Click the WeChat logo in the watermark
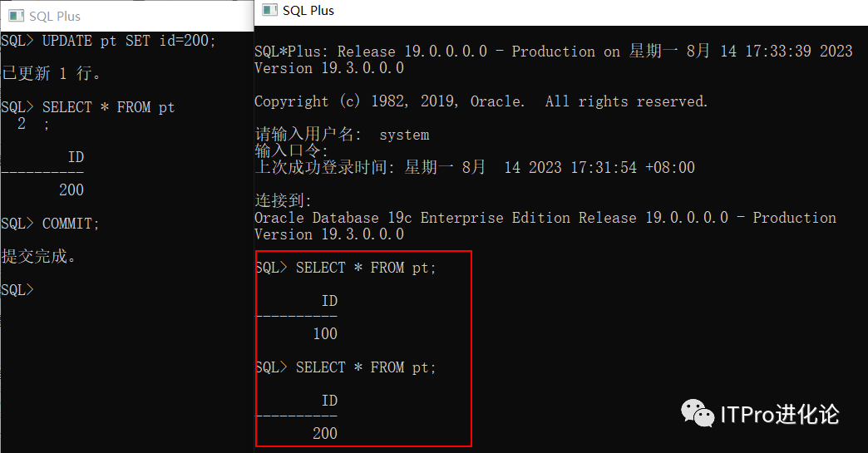 (x=697, y=413)
